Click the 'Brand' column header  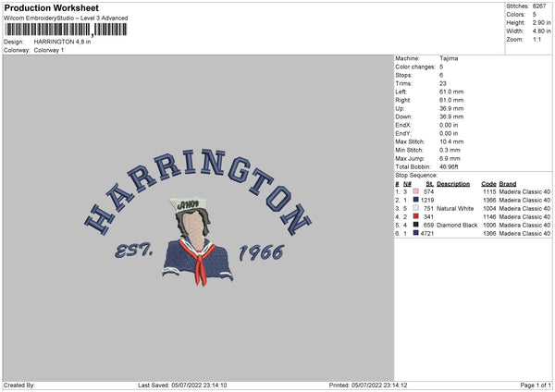click(x=508, y=184)
